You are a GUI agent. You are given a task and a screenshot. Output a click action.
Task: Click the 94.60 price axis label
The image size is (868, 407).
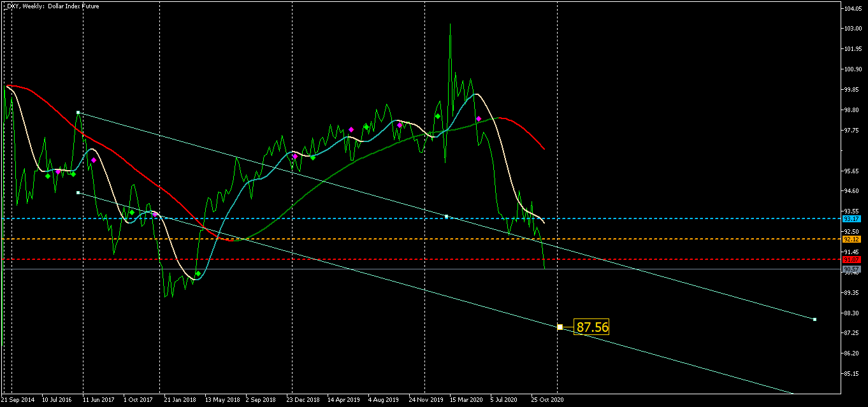[x=853, y=191]
